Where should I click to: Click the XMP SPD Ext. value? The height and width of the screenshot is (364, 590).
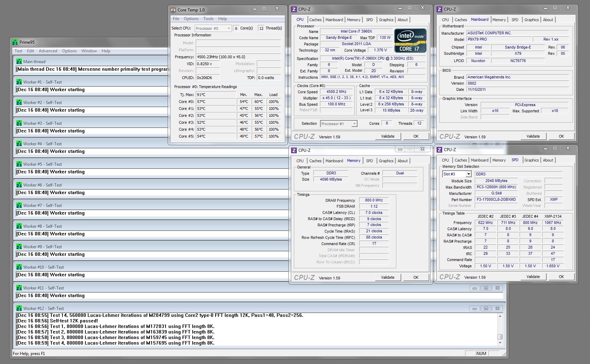coord(554,199)
